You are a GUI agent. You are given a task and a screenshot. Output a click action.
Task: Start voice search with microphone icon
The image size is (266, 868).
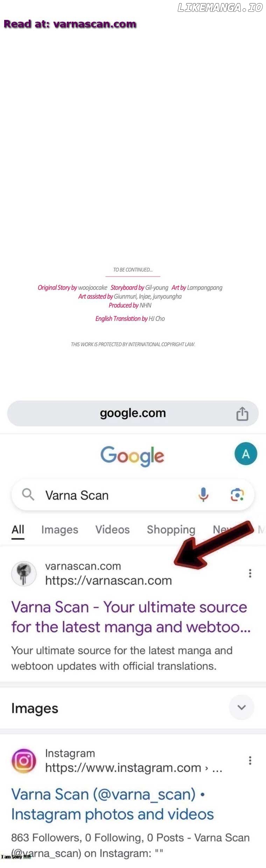click(203, 495)
